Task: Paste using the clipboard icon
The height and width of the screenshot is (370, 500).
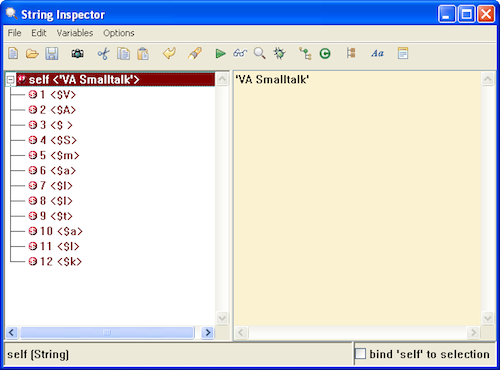Action: click(x=143, y=53)
